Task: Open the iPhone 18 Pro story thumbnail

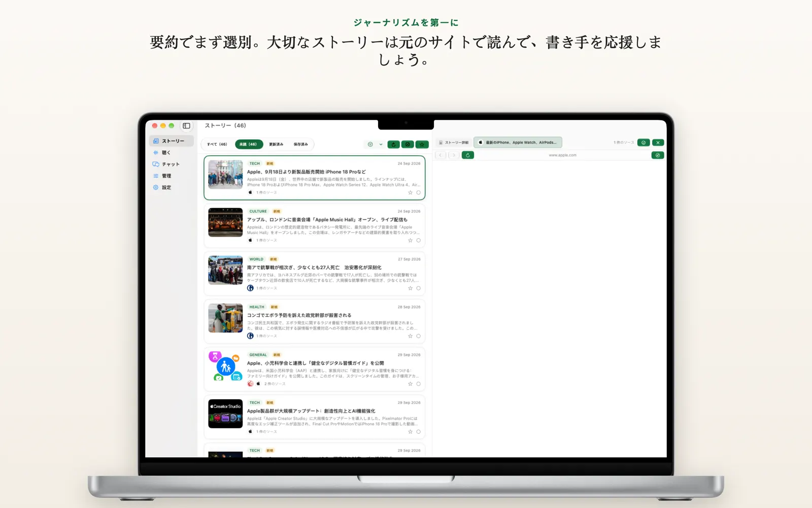Action: (x=225, y=175)
